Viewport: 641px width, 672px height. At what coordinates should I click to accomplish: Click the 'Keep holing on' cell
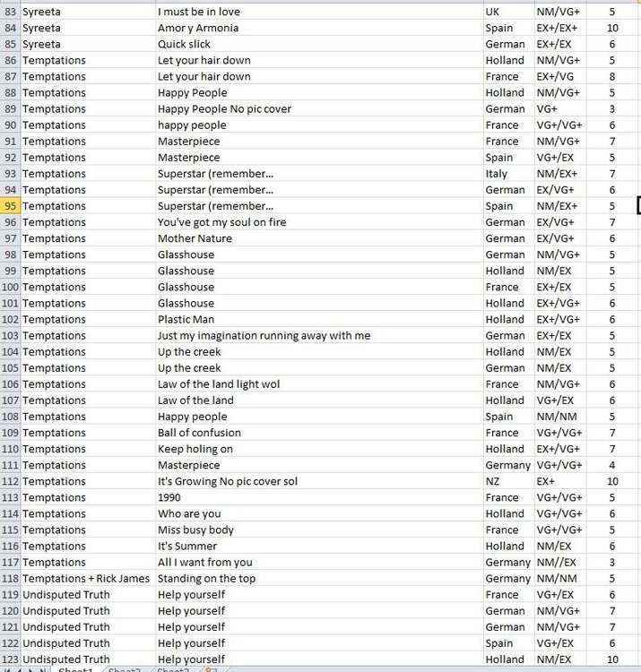click(x=318, y=449)
